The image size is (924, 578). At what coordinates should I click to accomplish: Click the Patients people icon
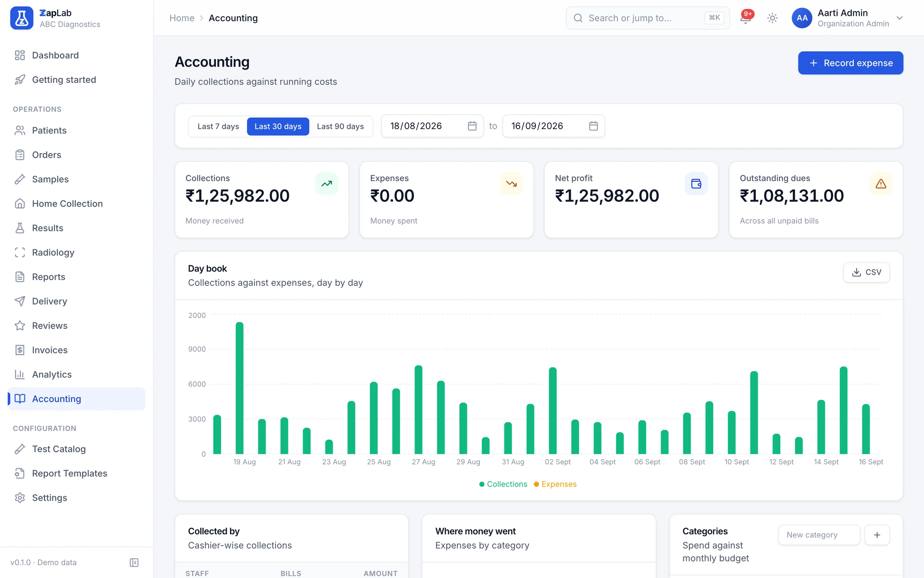[x=20, y=130]
